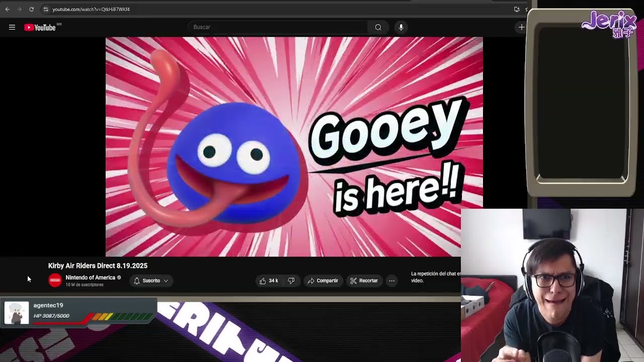644x362 pixels.
Task: Click the browser forward arrow
Action: coord(20,9)
